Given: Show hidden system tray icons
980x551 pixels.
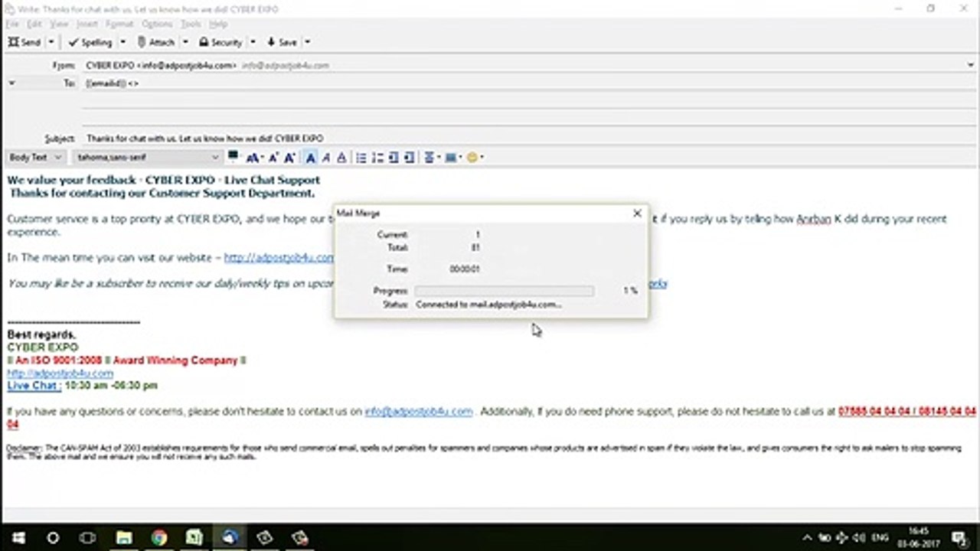Looking at the screenshot, I should [807, 538].
